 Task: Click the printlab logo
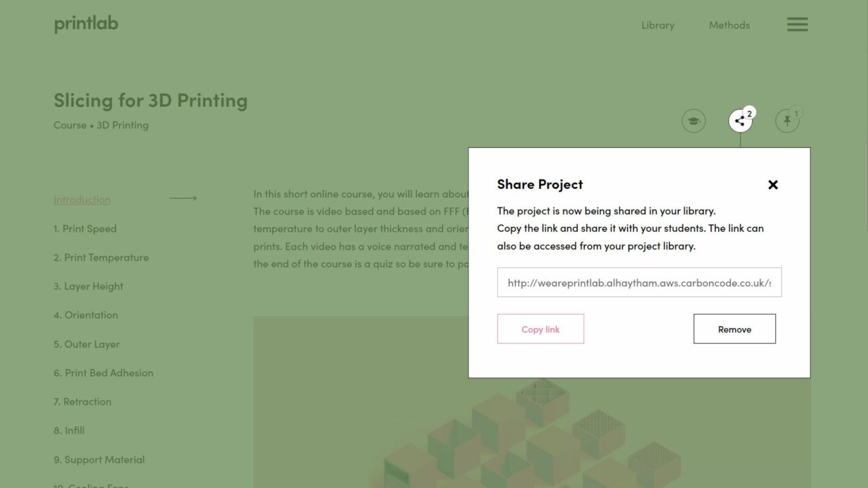click(86, 24)
